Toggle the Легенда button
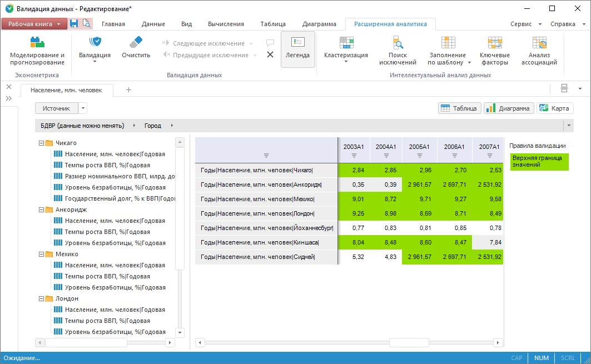The width and height of the screenshot is (591, 364). [x=298, y=49]
